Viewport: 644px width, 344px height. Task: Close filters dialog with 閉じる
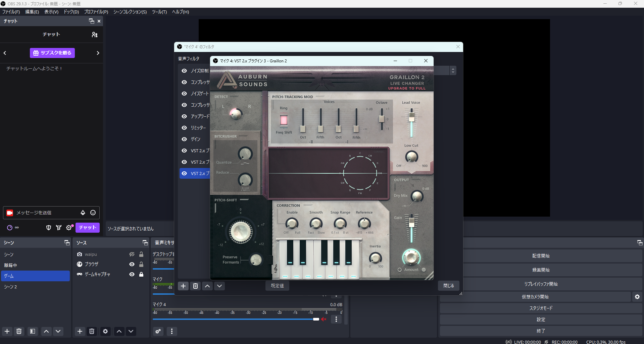tap(449, 286)
